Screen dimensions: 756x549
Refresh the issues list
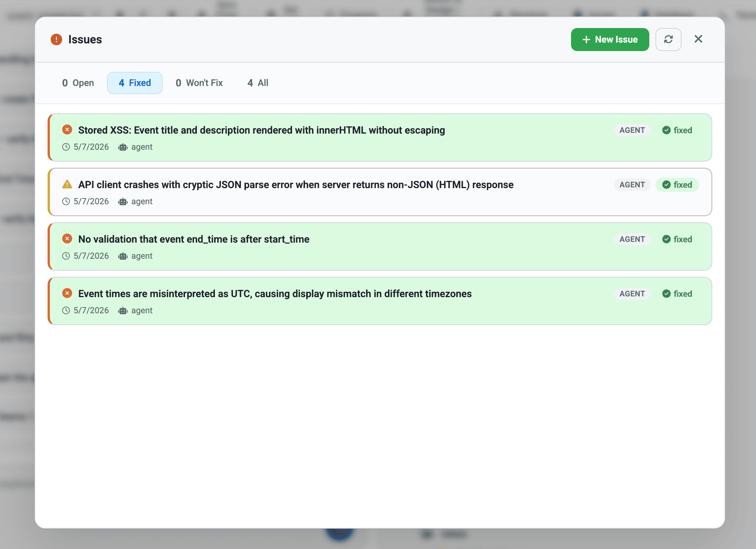[668, 40]
